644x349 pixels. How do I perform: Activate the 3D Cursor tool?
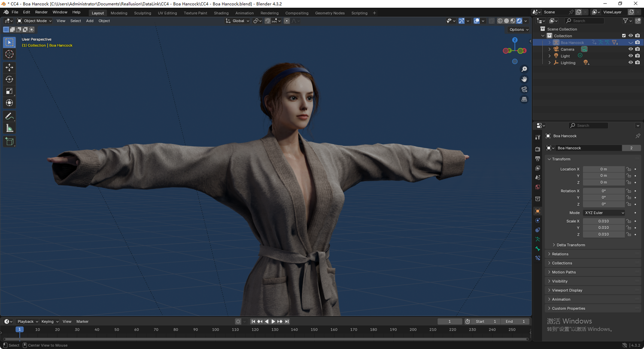[x=9, y=54]
